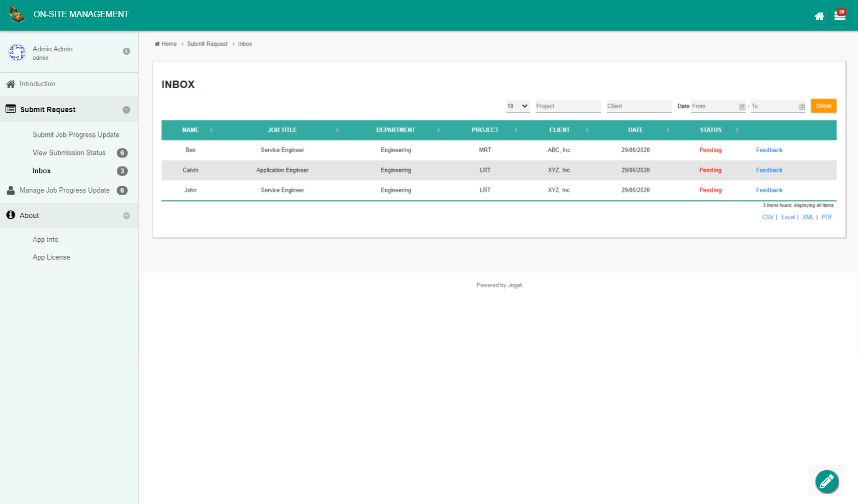Open the home icon in the top bar
The width and height of the screenshot is (858, 504).
819,16
